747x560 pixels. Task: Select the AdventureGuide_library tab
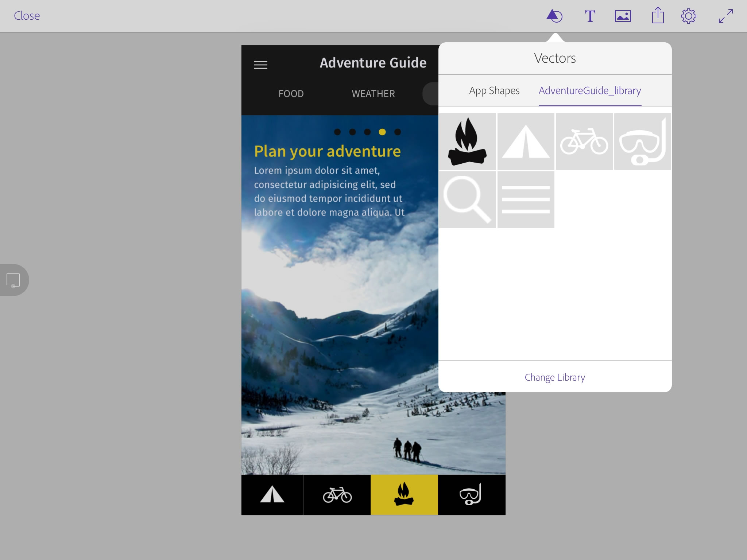pos(590,90)
